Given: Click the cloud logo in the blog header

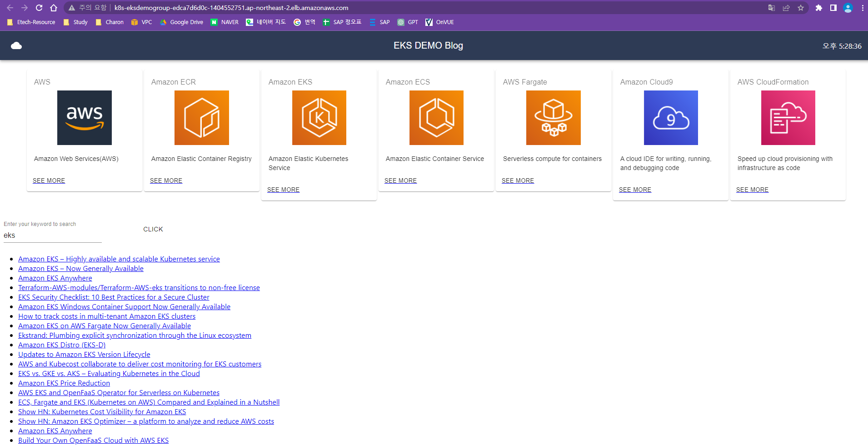Looking at the screenshot, I should pos(16,45).
